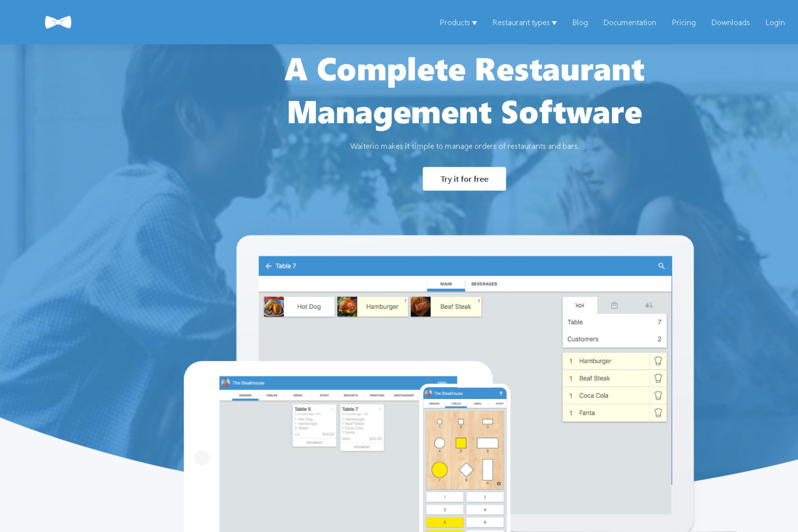Click the Blog navigation menu item
The width and height of the screenshot is (798, 532).
pos(579,22)
